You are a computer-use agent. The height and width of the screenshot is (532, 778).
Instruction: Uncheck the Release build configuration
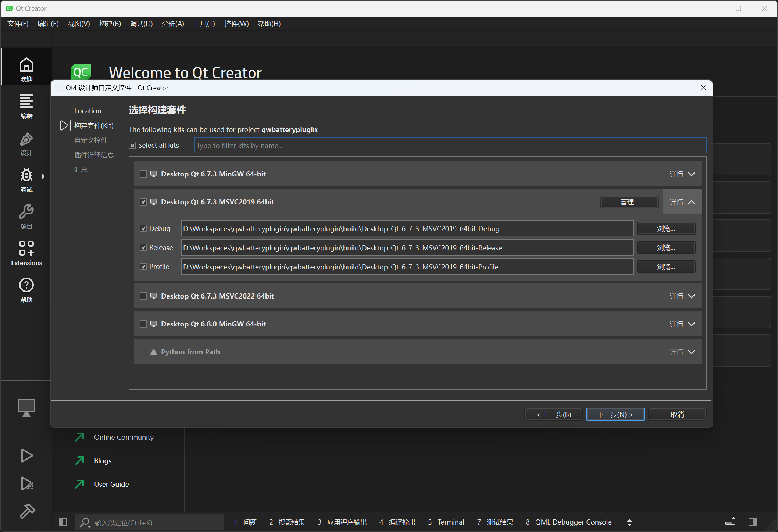coord(143,247)
